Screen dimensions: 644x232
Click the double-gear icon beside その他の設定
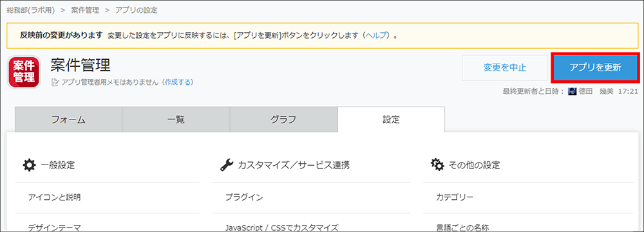pyautogui.click(x=437, y=165)
